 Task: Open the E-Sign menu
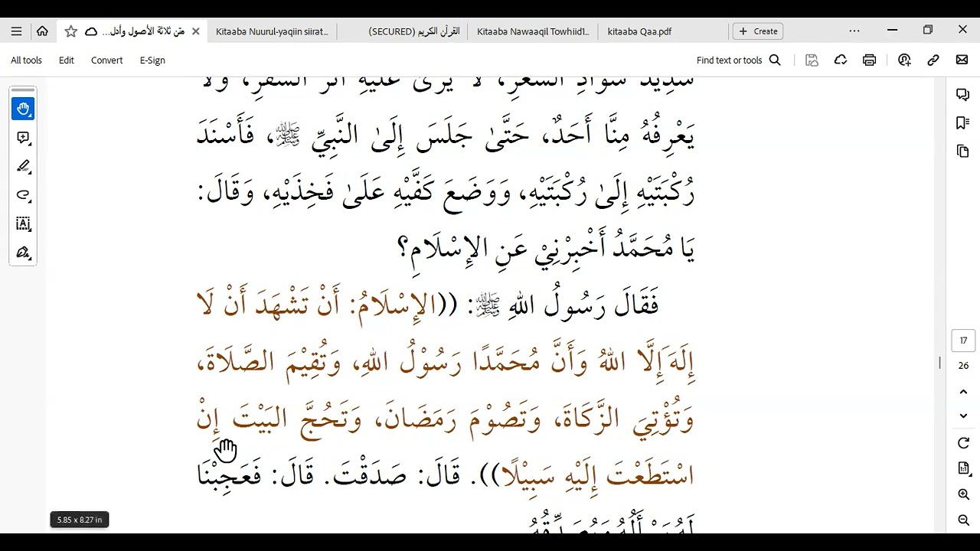point(152,60)
